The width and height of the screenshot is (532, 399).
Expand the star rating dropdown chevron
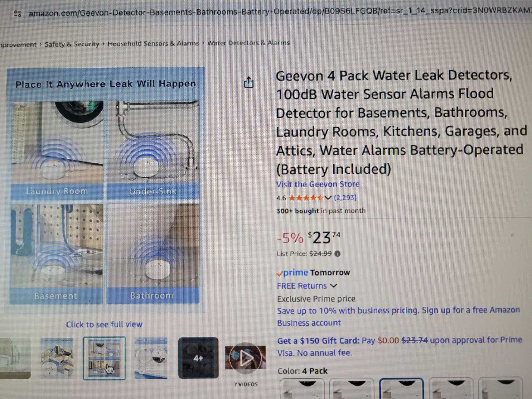point(328,198)
